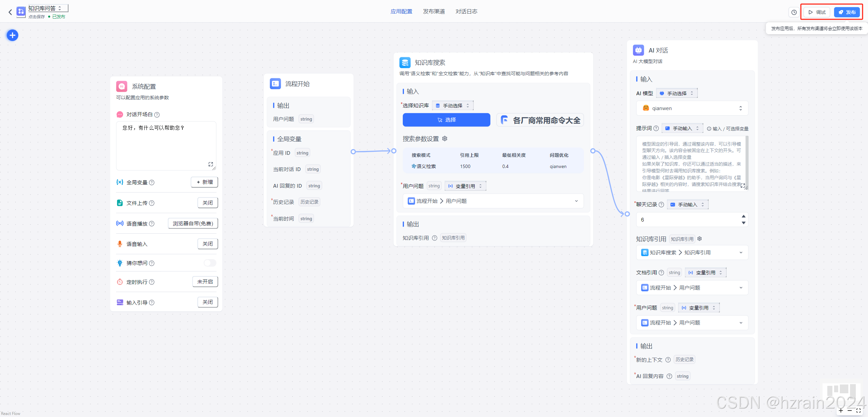868x417 pixels.
Task: Click blue 选择 knowledge base button
Action: pyautogui.click(x=446, y=120)
